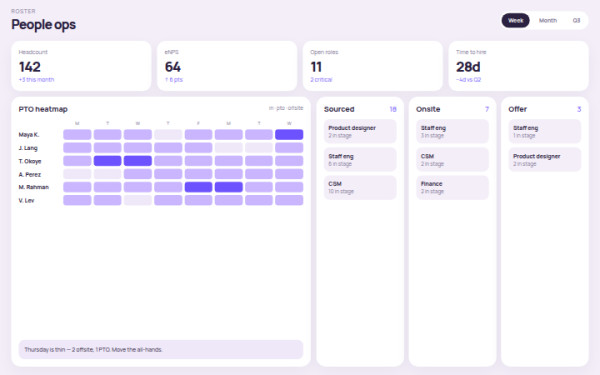The image size is (600, 375).
Task: Select A. Perez's Friday cell
Action: click(x=198, y=174)
